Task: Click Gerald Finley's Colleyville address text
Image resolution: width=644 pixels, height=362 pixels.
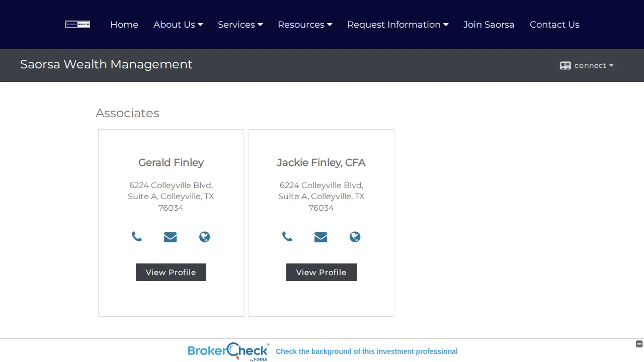Action: click(x=171, y=197)
